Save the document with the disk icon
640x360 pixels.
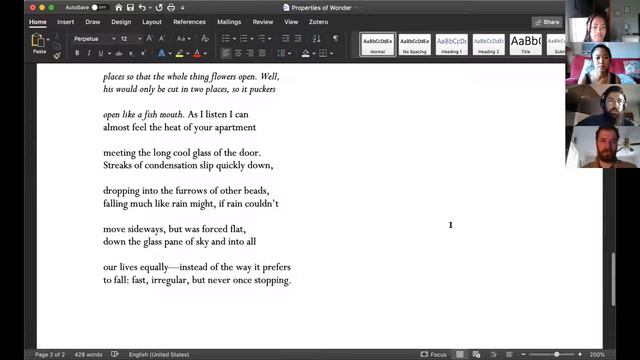click(x=130, y=7)
